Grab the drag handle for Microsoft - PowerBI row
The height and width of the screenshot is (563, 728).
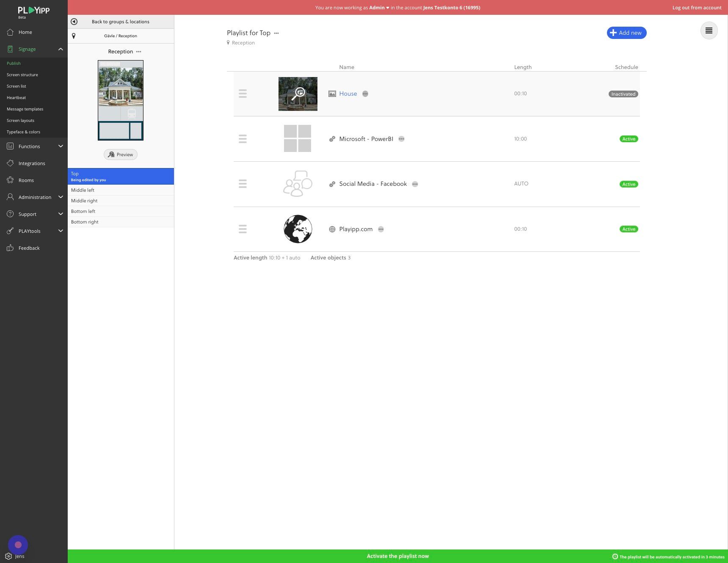click(243, 139)
